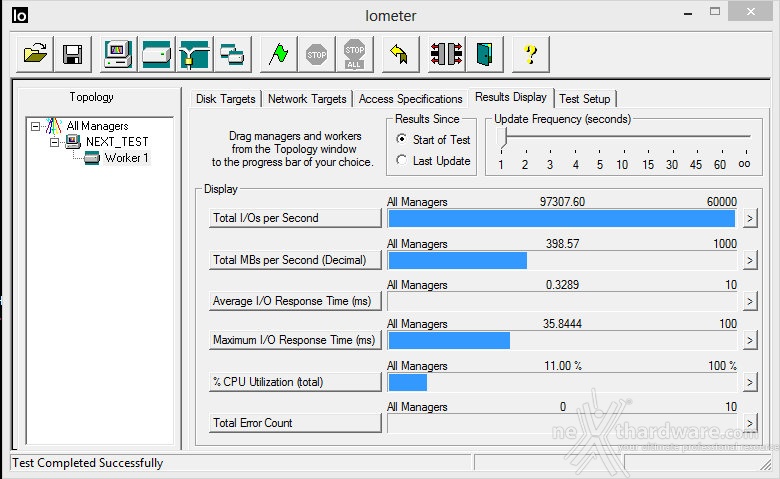Minimize the Iometer window

pos(688,13)
